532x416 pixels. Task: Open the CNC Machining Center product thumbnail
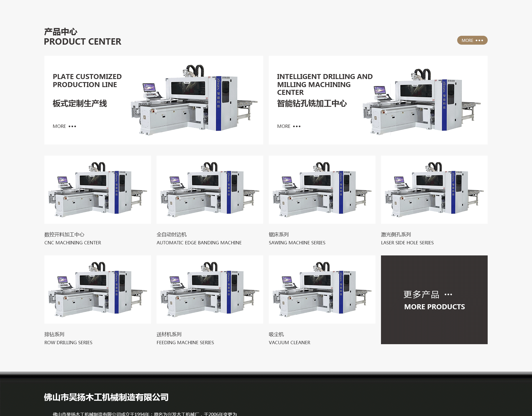coord(98,190)
